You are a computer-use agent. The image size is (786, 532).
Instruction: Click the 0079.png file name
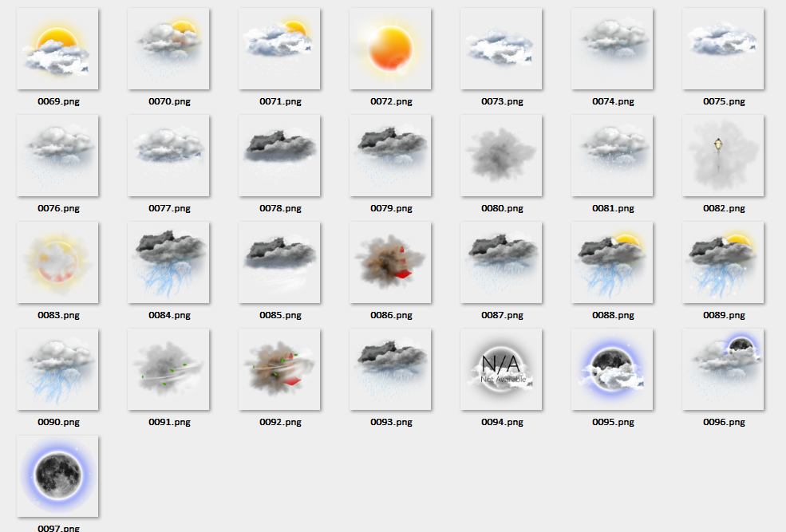(x=392, y=208)
